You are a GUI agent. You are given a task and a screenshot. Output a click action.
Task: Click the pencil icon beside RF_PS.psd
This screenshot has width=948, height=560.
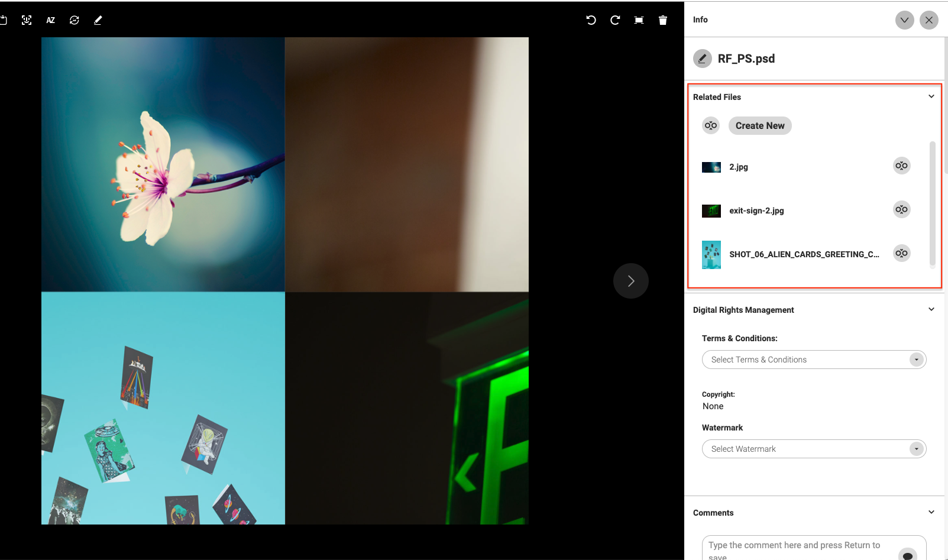point(703,59)
